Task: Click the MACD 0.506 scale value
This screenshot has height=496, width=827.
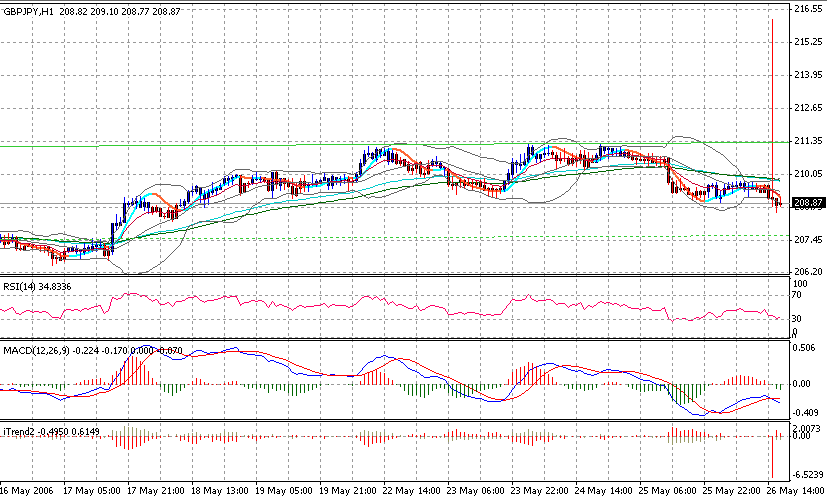Action: pos(806,348)
